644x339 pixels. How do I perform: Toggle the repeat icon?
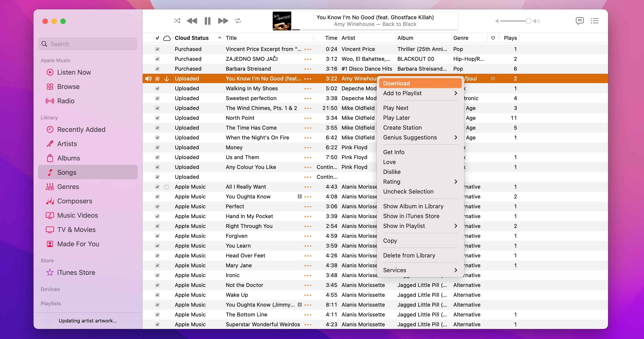(238, 21)
